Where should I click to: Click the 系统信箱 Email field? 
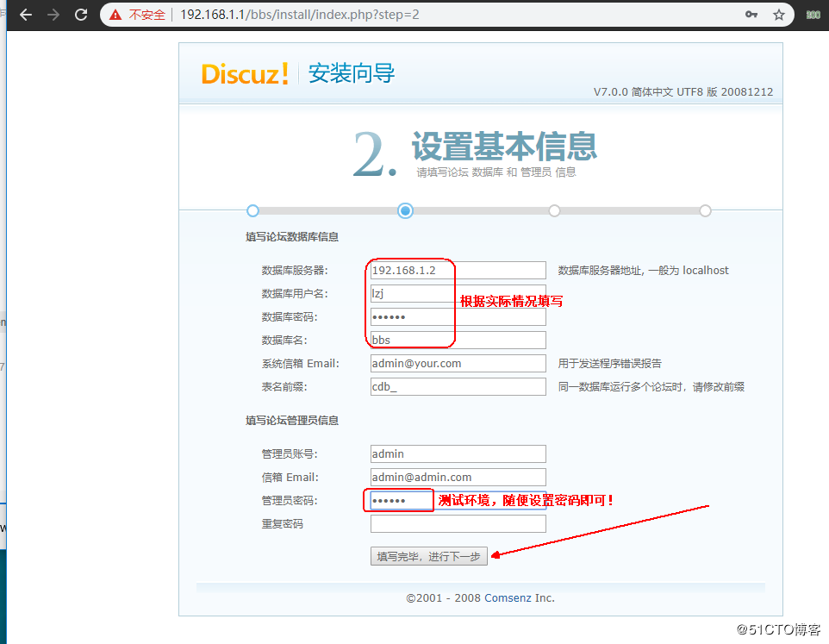(x=458, y=363)
